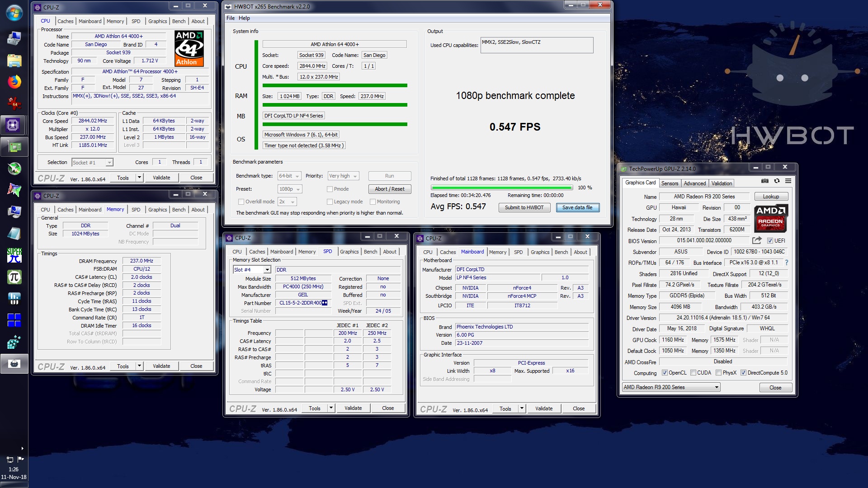868x488 pixels.
Task: Click the CPU-Z taskbar icon
Action: click(13, 125)
